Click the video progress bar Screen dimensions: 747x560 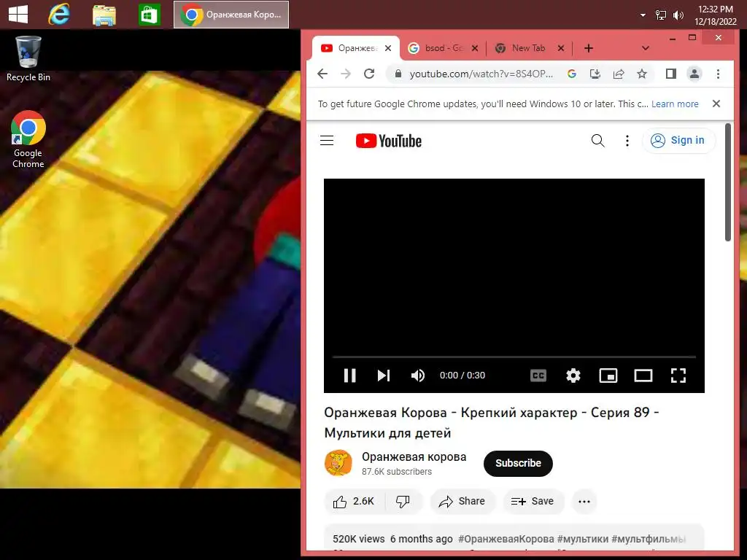click(x=514, y=356)
